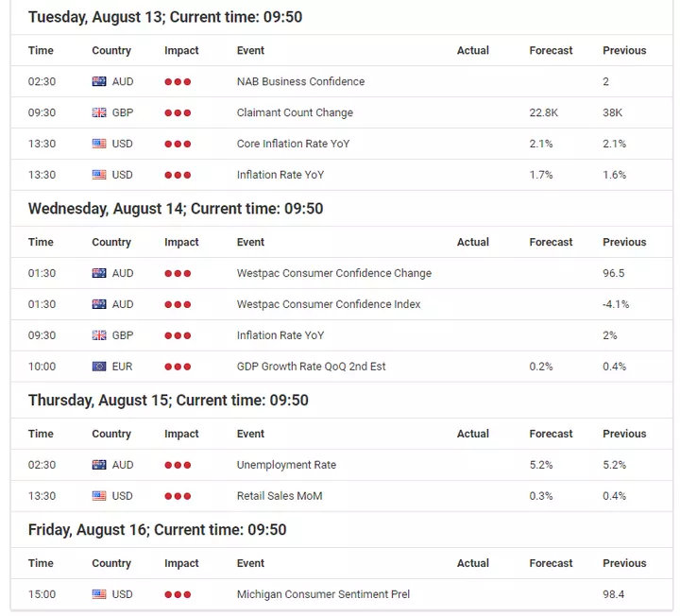Click the US flag beside Core Inflation Rate YoY
680x616 pixels.
point(99,144)
